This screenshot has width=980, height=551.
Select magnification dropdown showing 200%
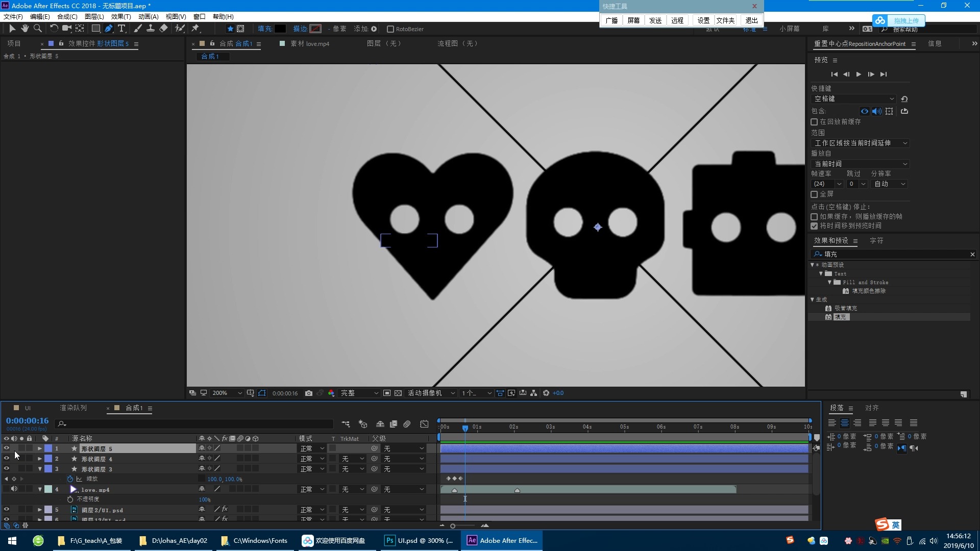[226, 393]
